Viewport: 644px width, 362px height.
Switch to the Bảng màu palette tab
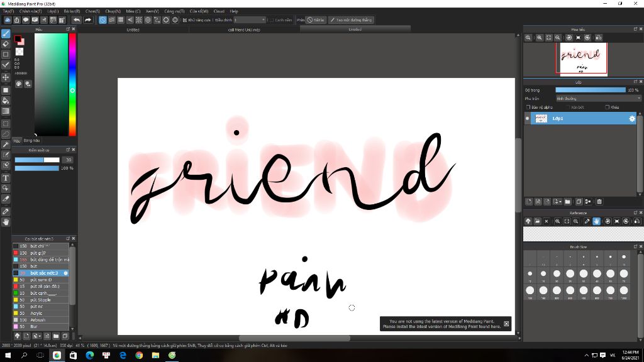point(31,140)
